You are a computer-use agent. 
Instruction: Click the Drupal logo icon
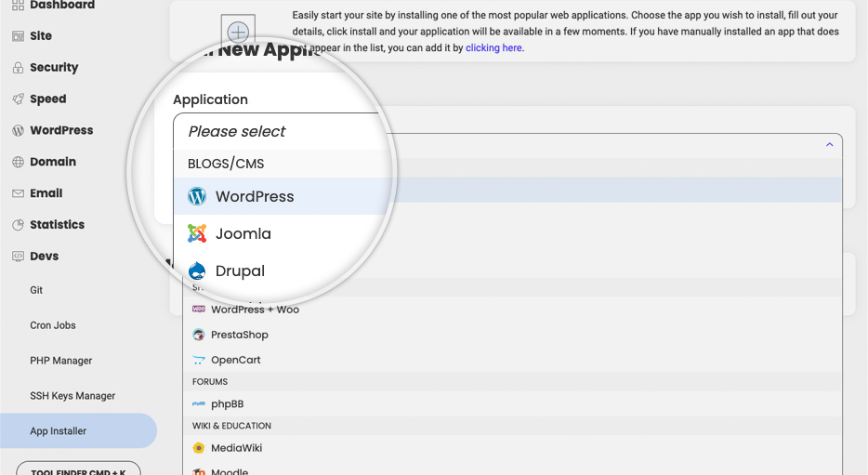click(196, 271)
